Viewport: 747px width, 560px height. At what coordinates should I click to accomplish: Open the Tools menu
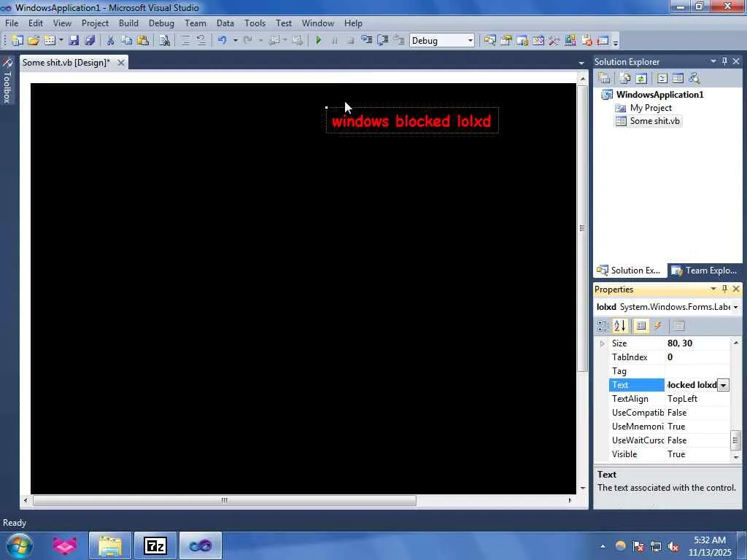pos(255,23)
